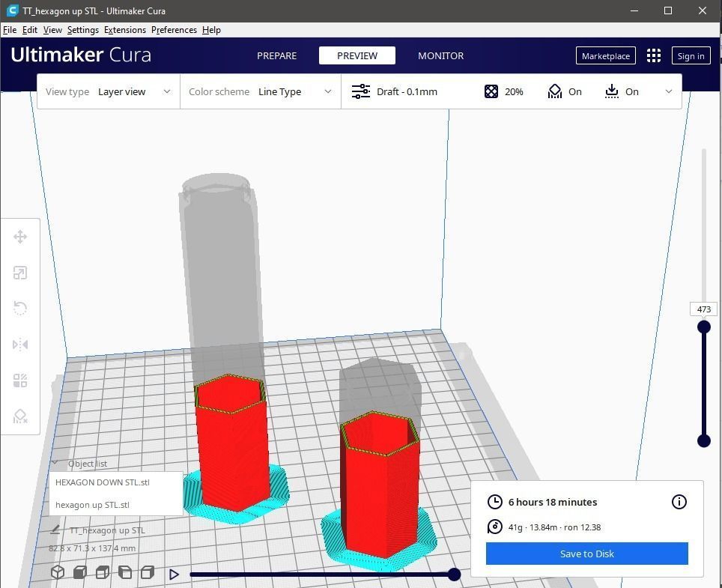Click the Draft - 0.1mm profile label
The height and width of the screenshot is (588, 722).
tap(407, 91)
